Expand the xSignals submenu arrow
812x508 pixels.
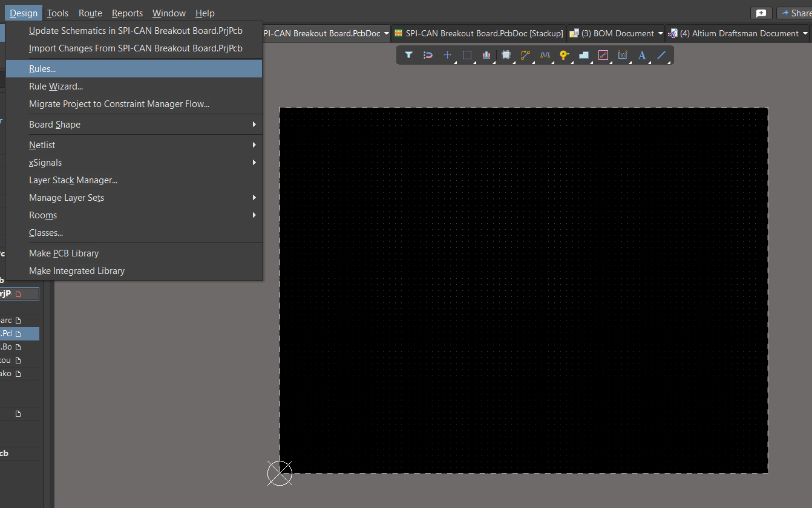(x=254, y=163)
